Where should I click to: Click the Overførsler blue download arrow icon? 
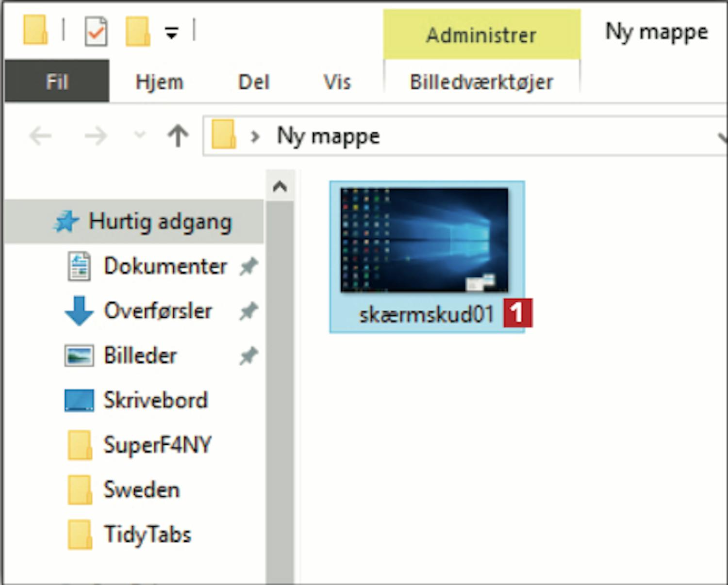(79, 310)
